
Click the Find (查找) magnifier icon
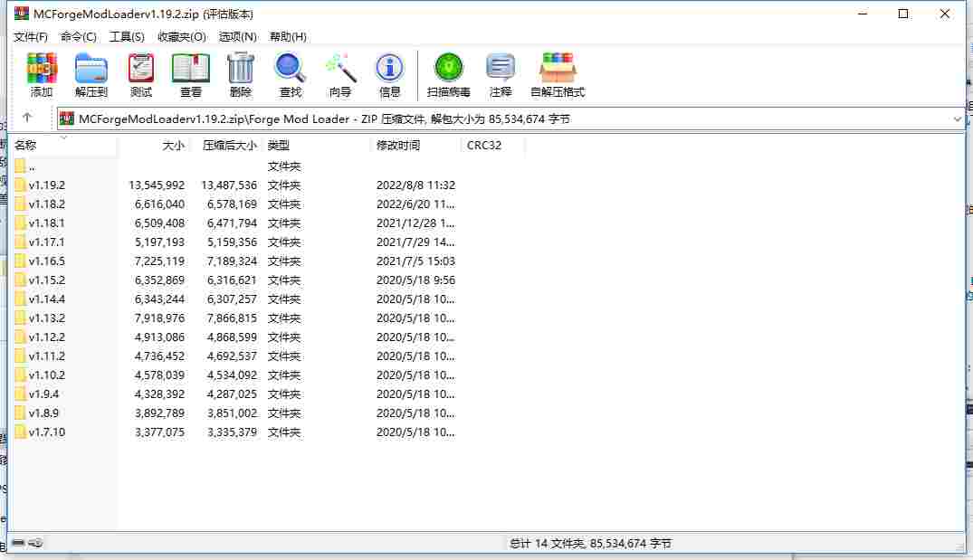pyautogui.click(x=290, y=68)
